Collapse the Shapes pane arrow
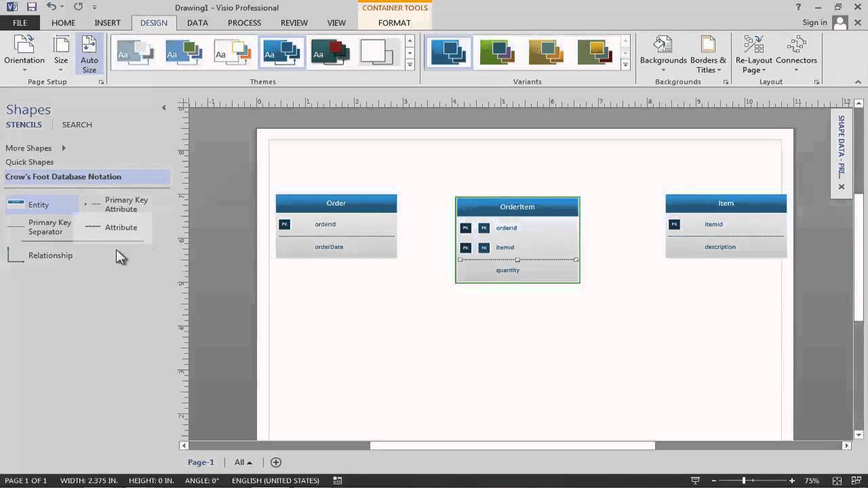The image size is (868, 488). tap(163, 108)
